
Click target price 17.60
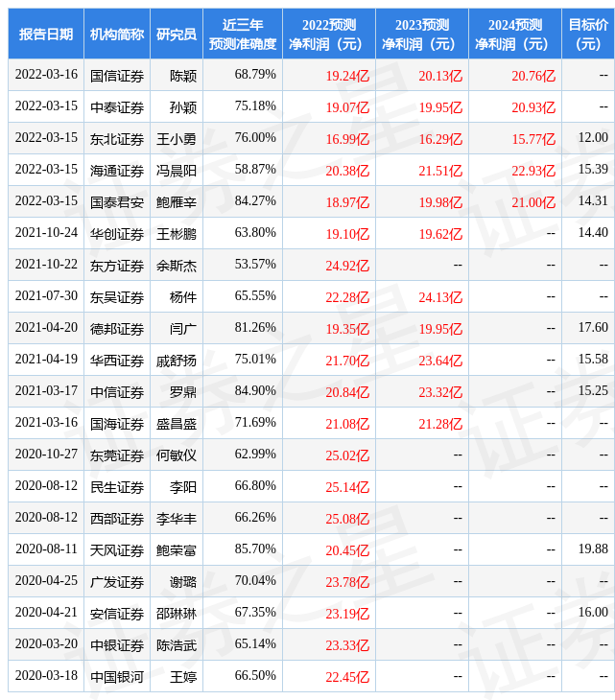tap(593, 328)
